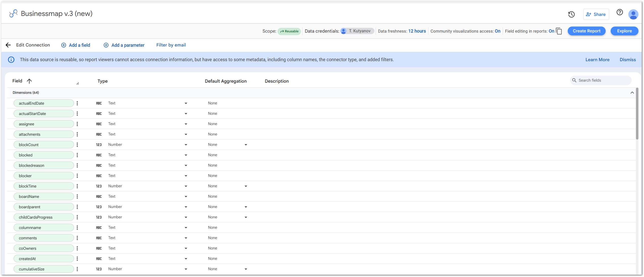Open Type dropdown for actualEndDate field
The width and height of the screenshot is (644, 277).
point(186,103)
